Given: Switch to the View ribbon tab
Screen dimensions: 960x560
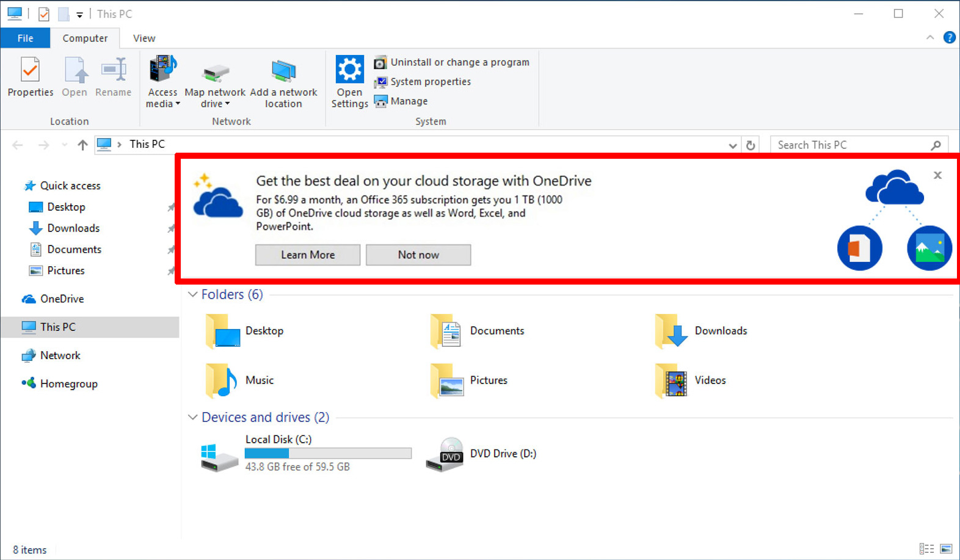Looking at the screenshot, I should coord(144,38).
